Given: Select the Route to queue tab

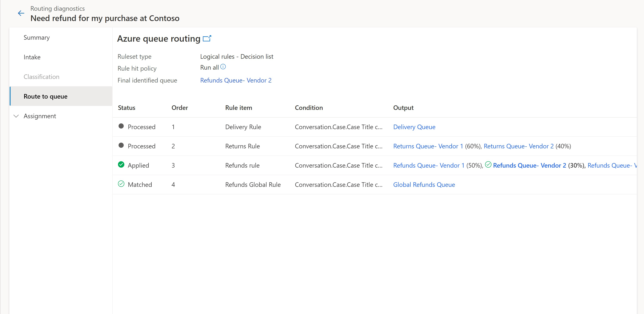Looking at the screenshot, I should (45, 96).
